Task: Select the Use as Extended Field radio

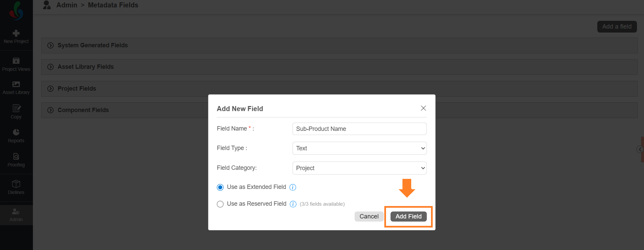Action: [220, 187]
